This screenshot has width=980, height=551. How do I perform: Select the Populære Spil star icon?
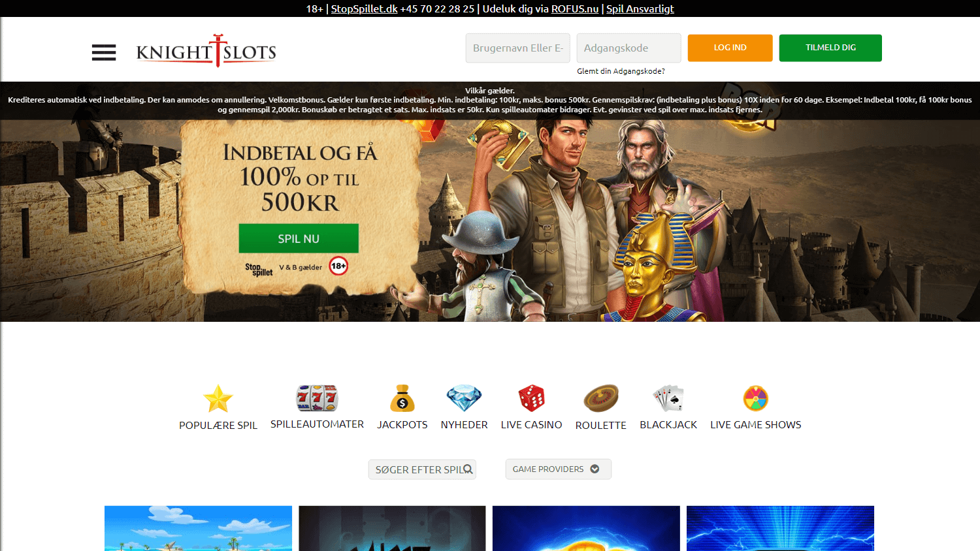coord(218,398)
